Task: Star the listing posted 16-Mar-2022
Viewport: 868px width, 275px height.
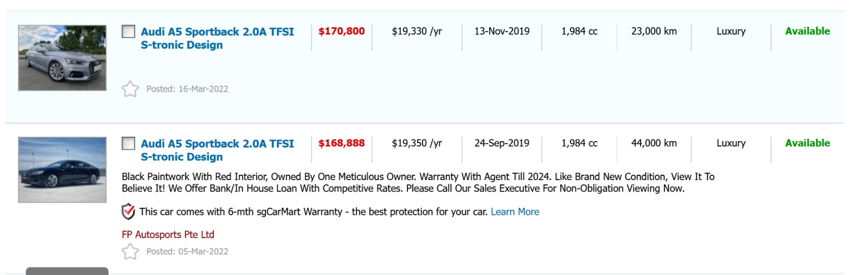Action: [130, 89]
